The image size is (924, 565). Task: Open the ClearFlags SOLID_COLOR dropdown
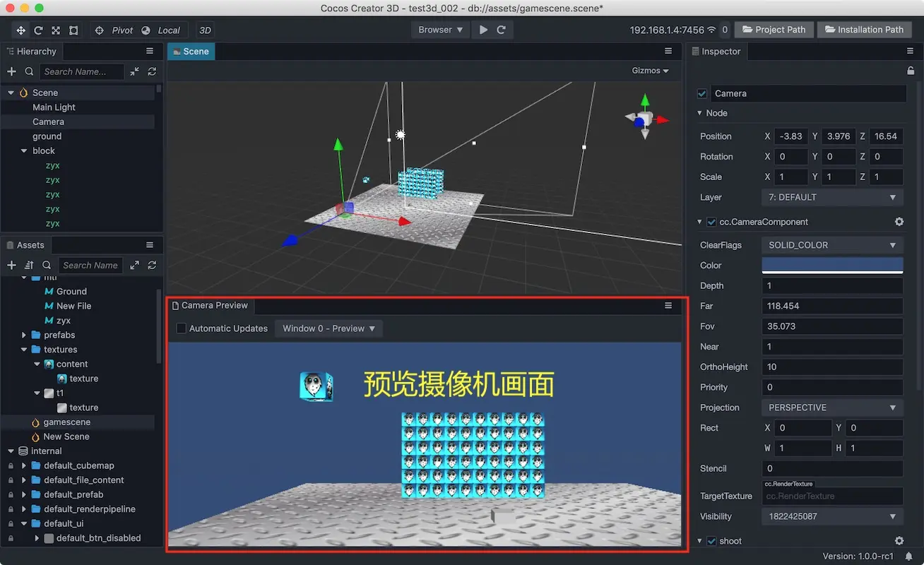pyautogui.click(x=832, y=245)
